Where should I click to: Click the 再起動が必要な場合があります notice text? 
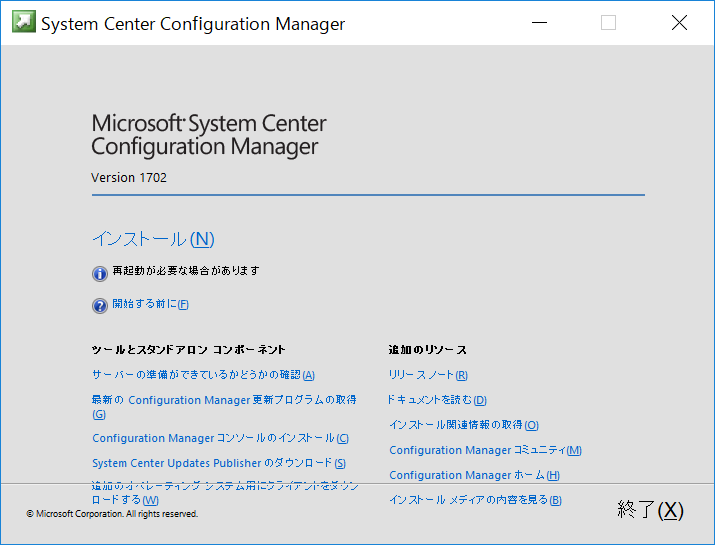186,270
